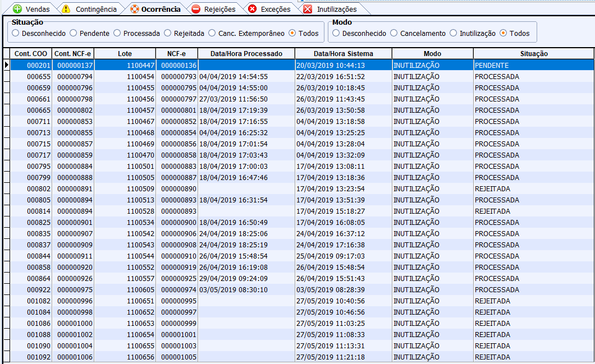
Task: Click the lifebuoy icon on Ocorrência tab
Action: [135, 9]
